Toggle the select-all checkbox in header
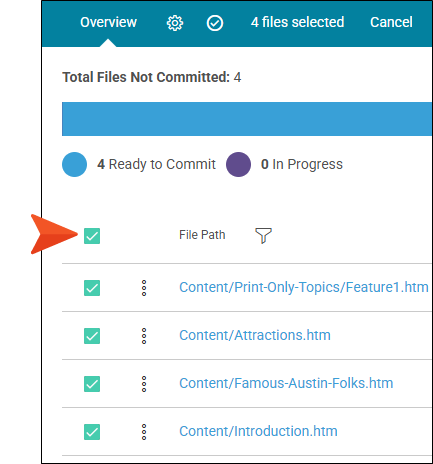This screenshot has width=433, height=464. click(92, 236)
